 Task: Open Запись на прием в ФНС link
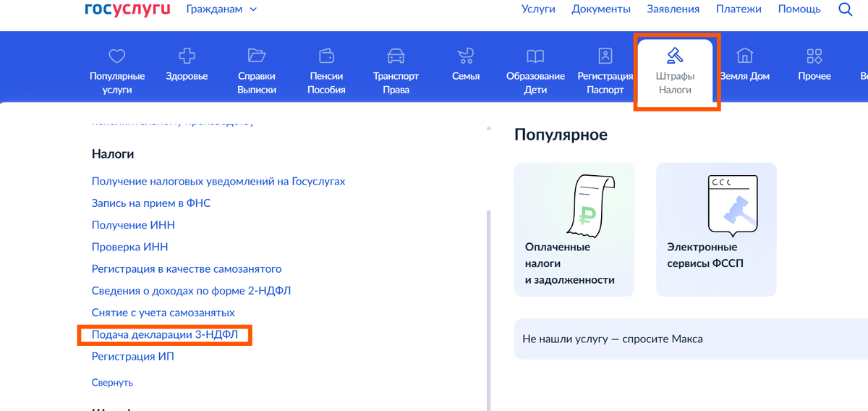tap(151, 203)
